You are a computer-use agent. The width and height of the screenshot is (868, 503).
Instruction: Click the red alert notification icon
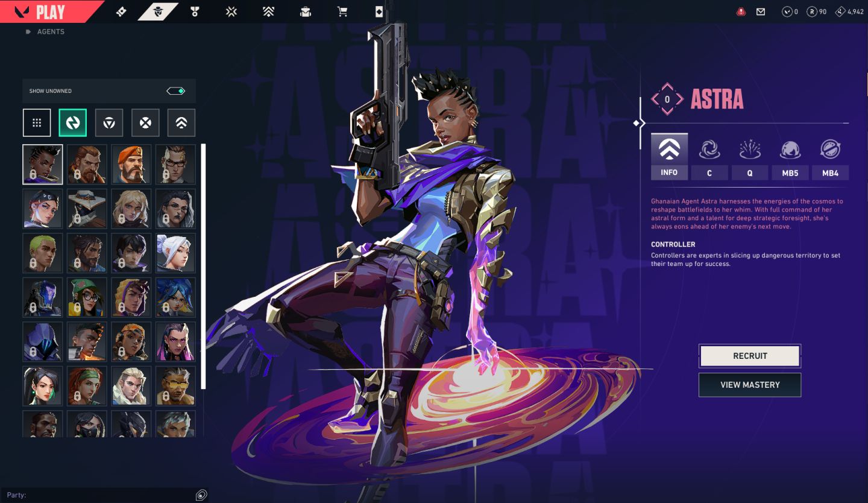coord(741,11)
